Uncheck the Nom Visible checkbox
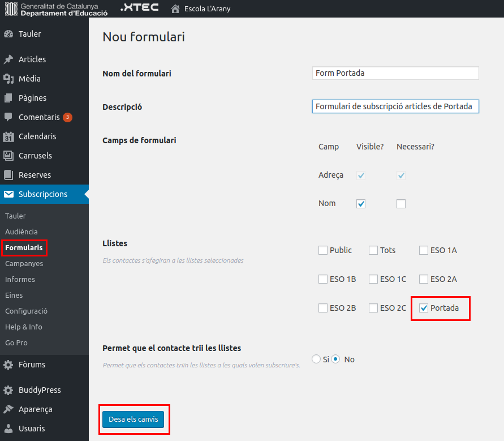The width and height of the screenshot is (504, 441). 361,204
